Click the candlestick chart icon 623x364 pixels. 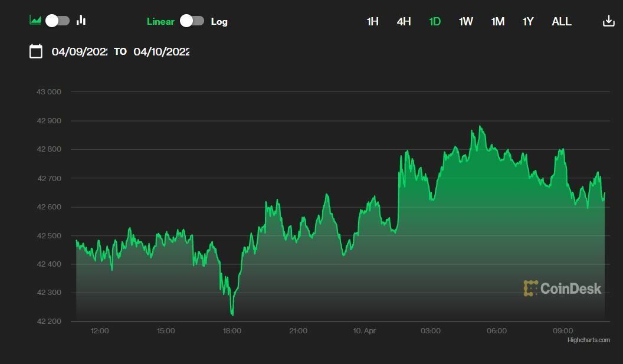tap(81, 21)
